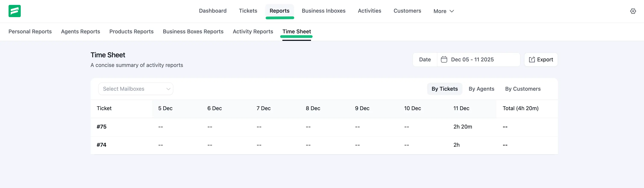
Task: Switch to By Agents view
Action: [x=481, y=89]
